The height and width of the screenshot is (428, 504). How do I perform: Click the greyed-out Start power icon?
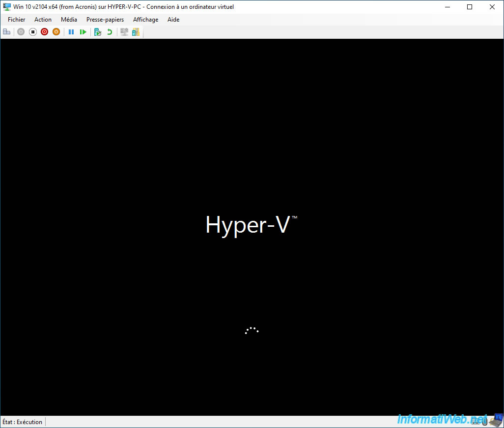pos(21,32)
